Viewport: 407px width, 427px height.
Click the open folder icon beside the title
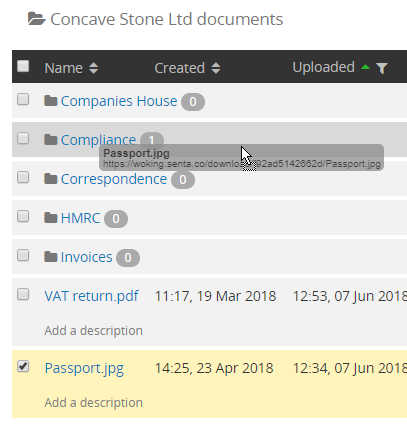(37, 19)
